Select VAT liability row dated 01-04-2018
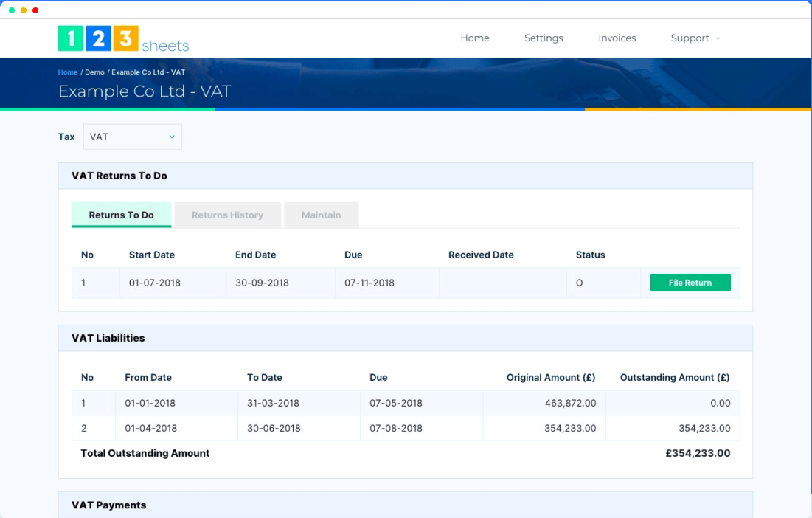812x518 pixels. pyautogui.click(x=295, y=428)
